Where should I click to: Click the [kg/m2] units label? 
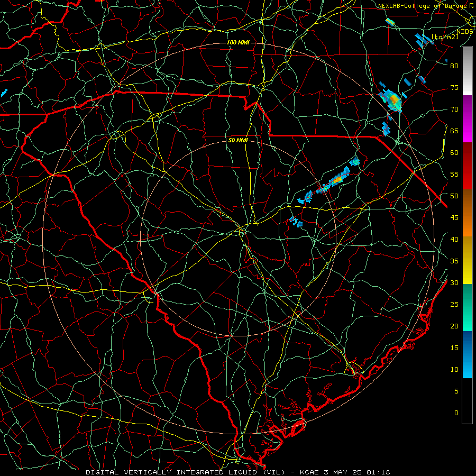pos(445,37)
